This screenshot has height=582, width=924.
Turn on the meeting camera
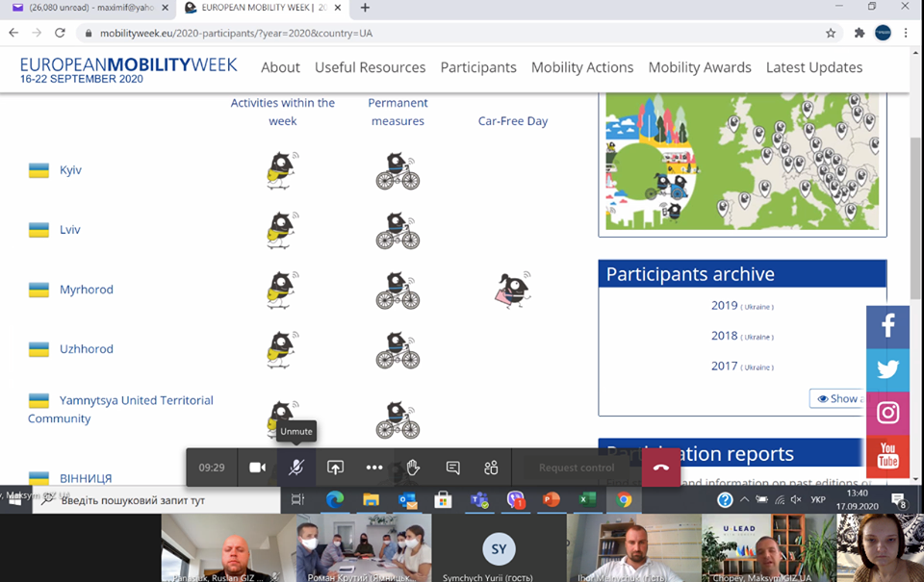click(257, 468)
